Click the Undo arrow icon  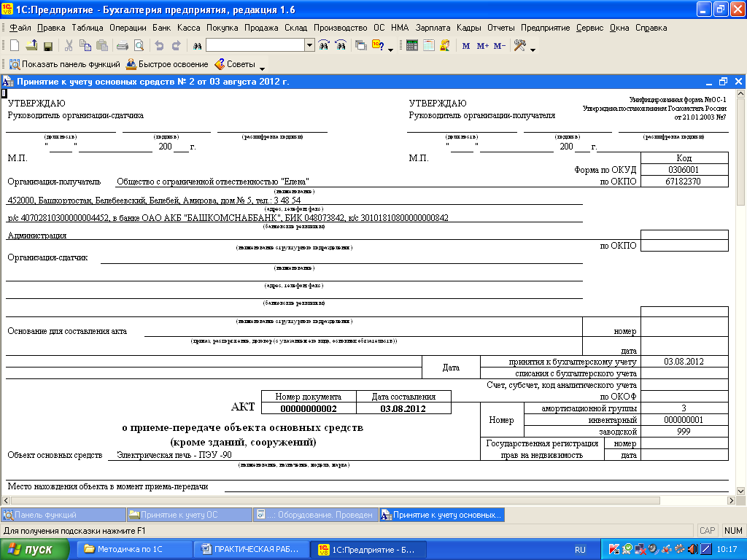click(159, 46)
